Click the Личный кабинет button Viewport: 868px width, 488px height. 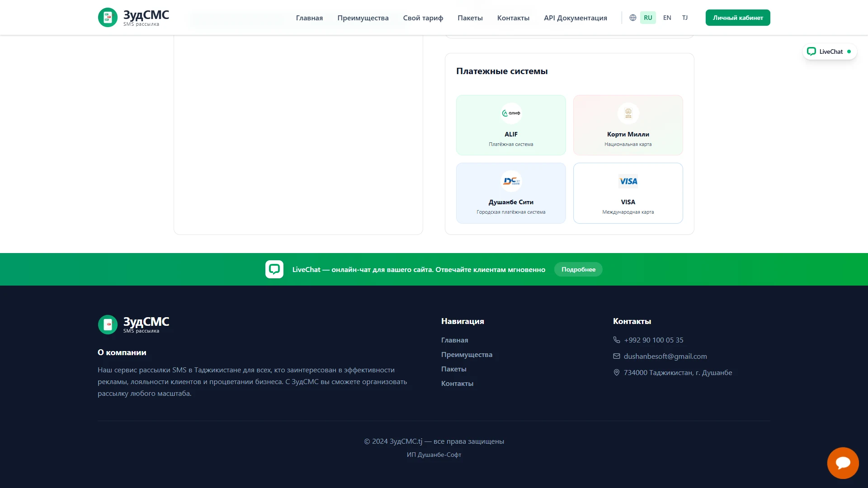point(738,18)
